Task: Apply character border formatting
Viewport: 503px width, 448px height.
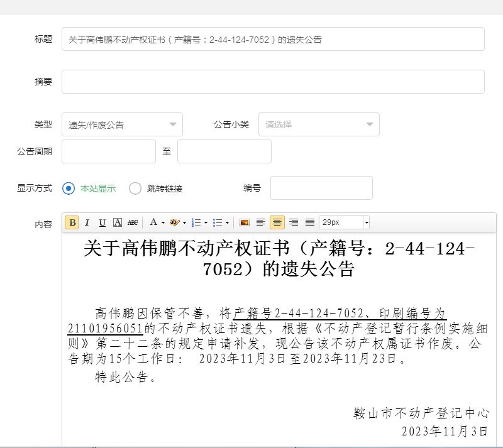Action: pos(118,222)
